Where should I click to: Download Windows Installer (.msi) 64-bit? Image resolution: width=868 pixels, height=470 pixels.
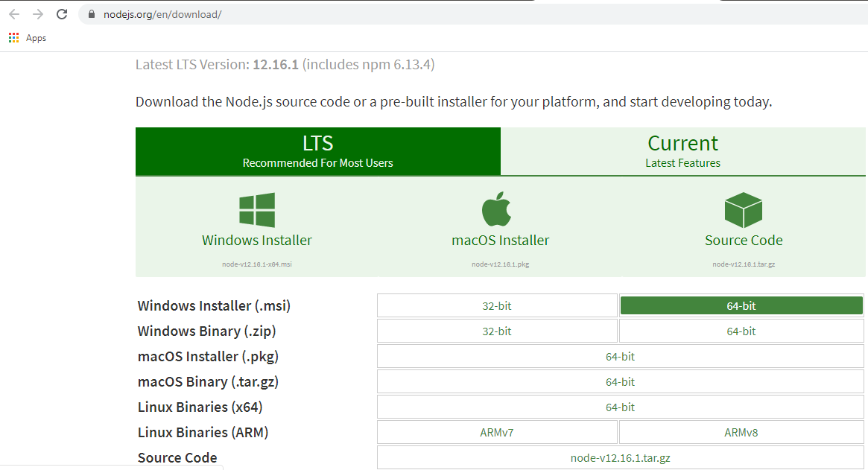(x=741, y=305)
